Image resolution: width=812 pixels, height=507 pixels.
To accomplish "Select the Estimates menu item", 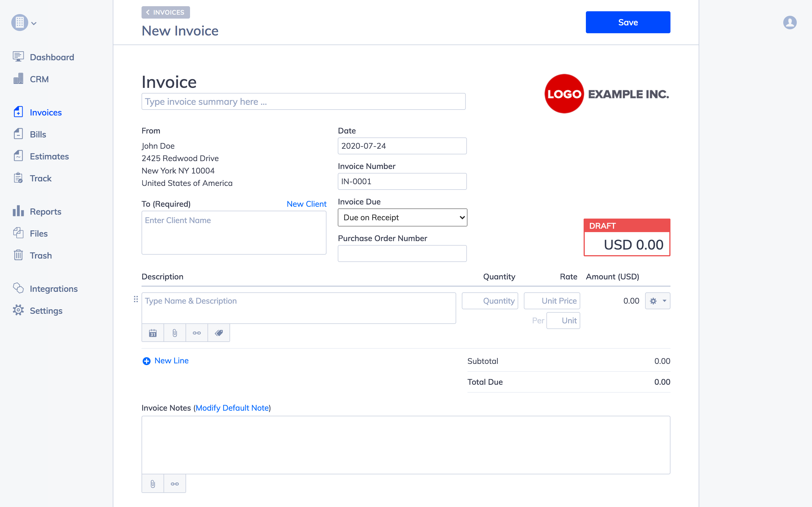I will [x=49, y=156].
